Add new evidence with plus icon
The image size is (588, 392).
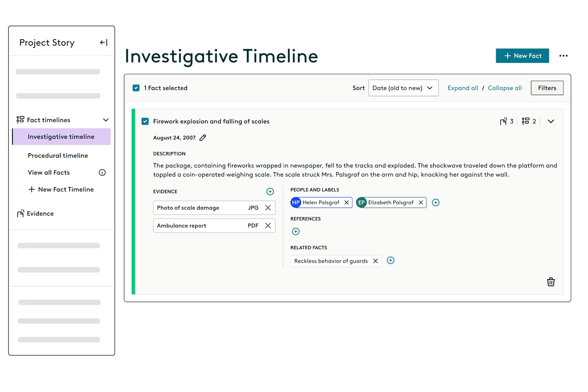click(x=270, y=192)
